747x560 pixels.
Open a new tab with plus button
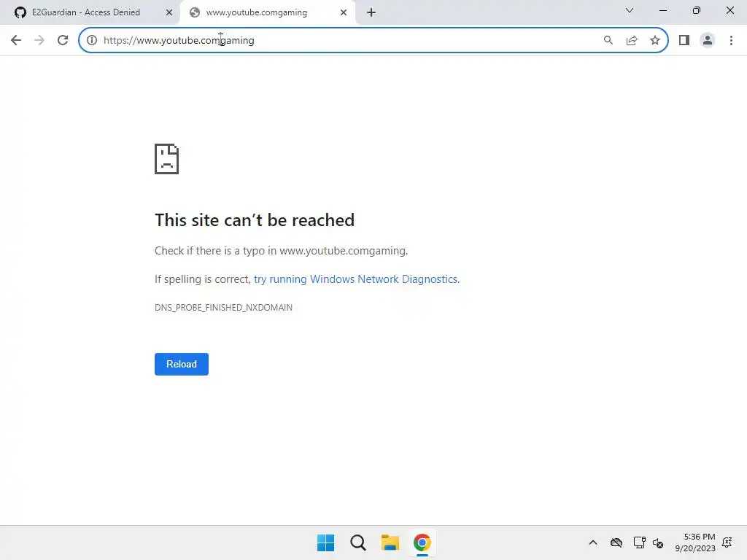tap(371, 13)
